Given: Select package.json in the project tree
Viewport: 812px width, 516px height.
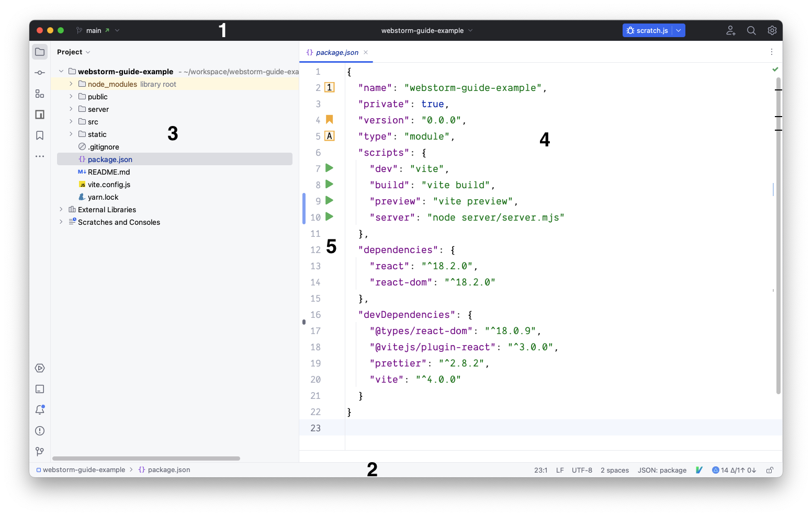Looking at the screenshot, I should pos(175,159).
